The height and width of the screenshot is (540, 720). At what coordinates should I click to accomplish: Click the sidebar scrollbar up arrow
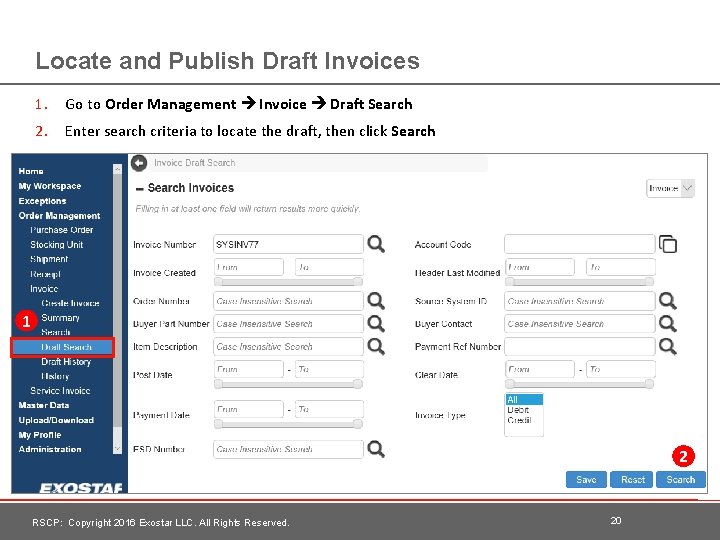tap(117, 169)
